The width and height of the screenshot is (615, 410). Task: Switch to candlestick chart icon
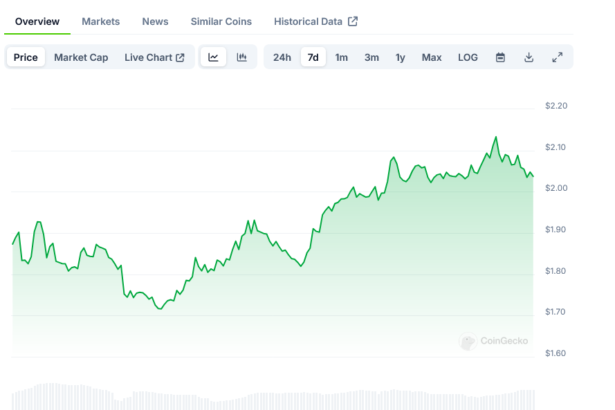[241, 57]
